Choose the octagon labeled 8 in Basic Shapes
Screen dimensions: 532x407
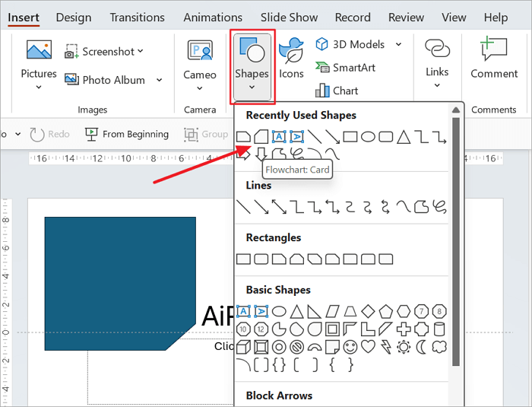439,311
